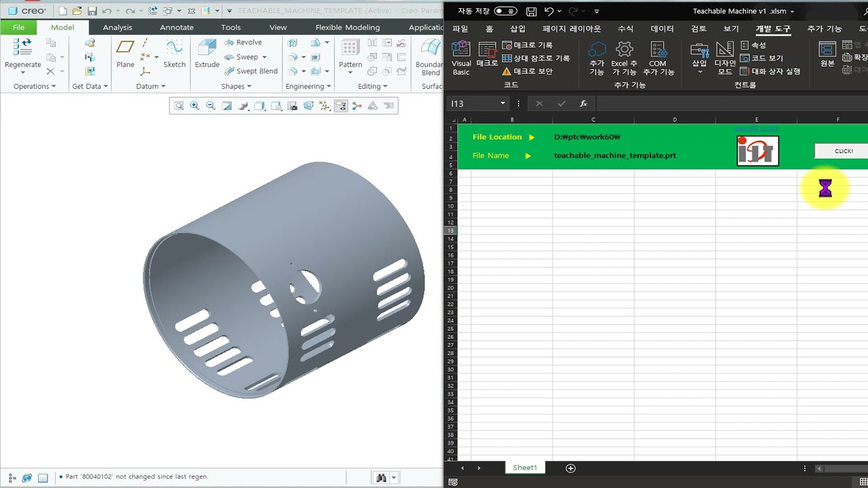
Task: Open Macro Security (매크로 보안)
Action: 528,71
